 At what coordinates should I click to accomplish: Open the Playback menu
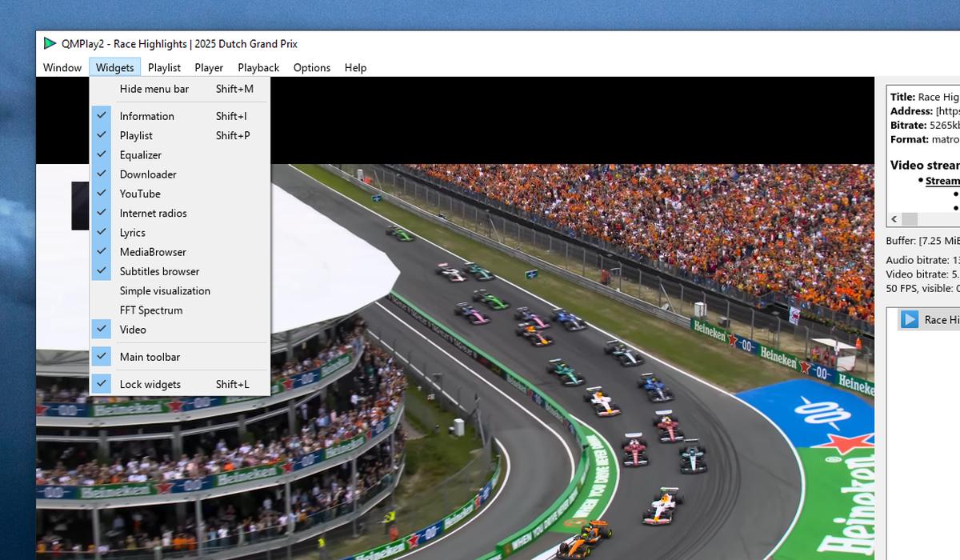[x=258, y=67]
